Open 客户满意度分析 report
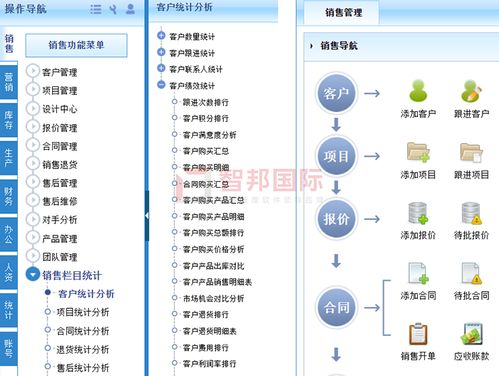The image size is (499, 376). tap(210, 135)
